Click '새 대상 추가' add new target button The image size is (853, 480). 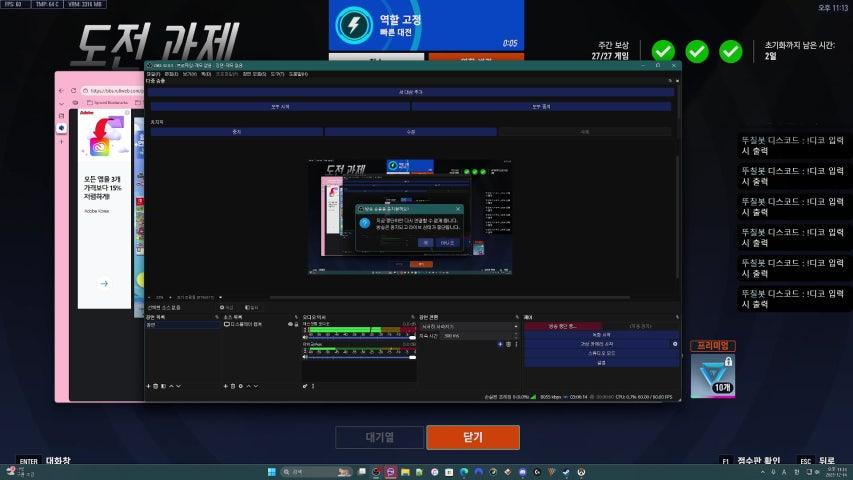coord(411,93)
